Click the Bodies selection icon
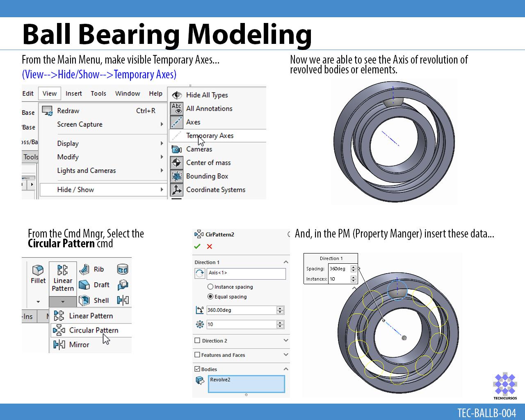 [200, 380]
